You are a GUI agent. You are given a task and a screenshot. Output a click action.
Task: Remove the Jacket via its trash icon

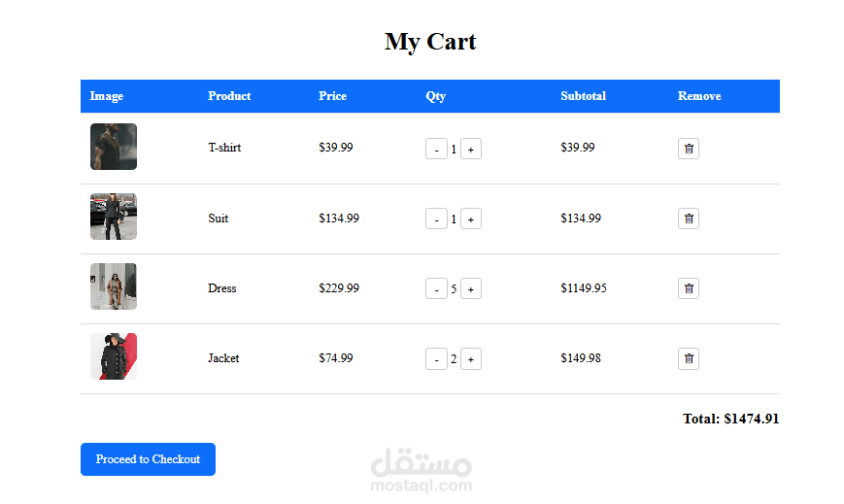(x=689, y=358)
